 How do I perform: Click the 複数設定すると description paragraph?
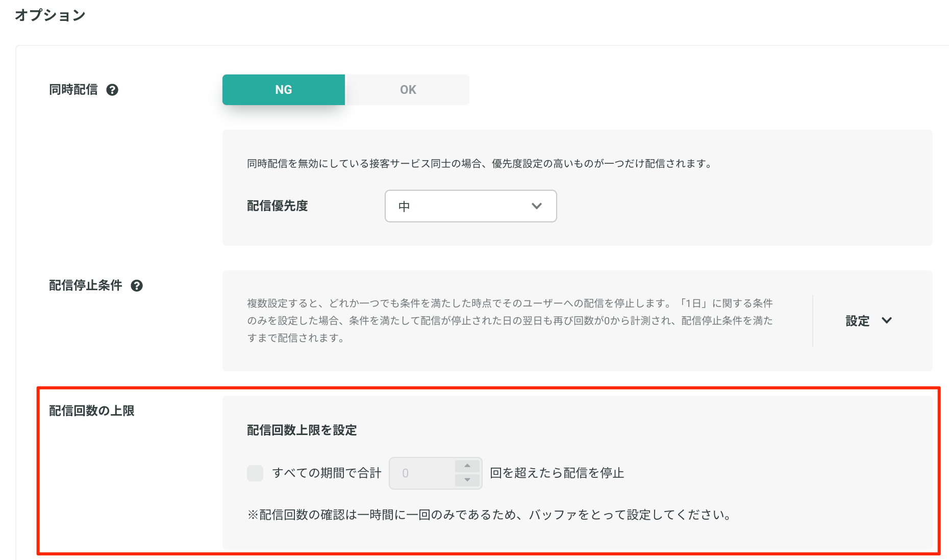click(510, 320)
